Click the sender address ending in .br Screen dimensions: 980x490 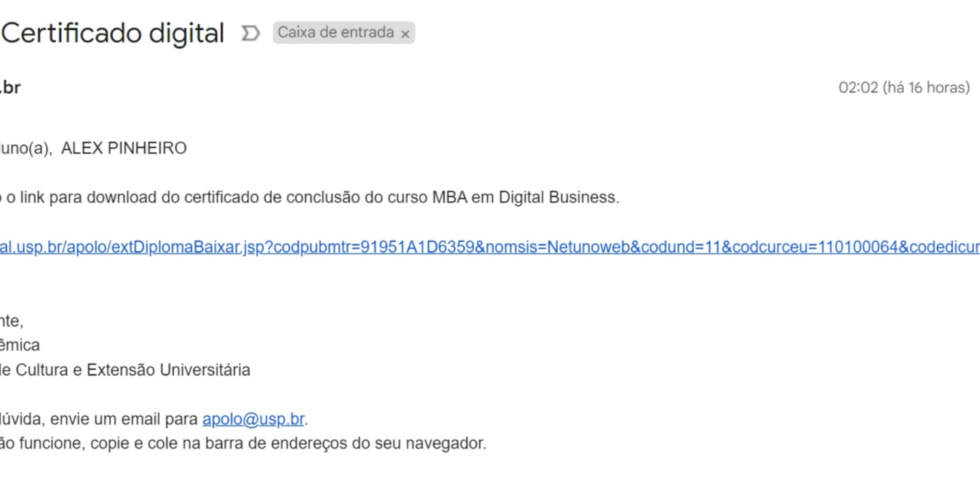10,87
